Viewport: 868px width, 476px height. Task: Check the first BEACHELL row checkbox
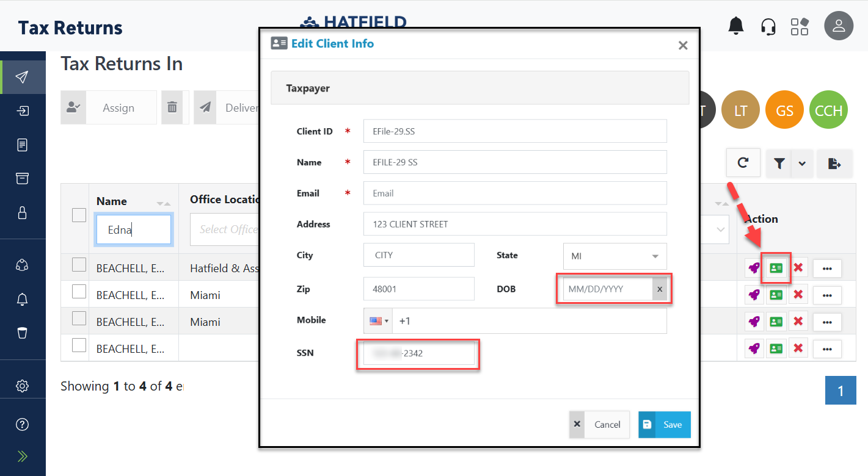79,265
